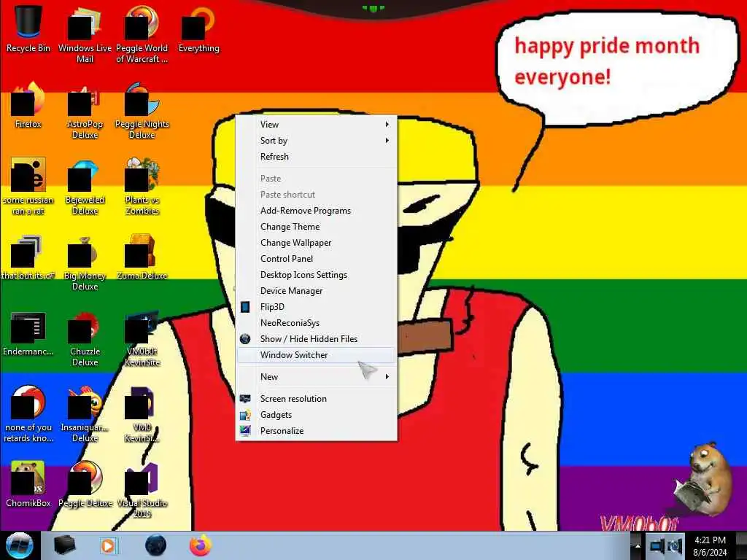Select 'some russian ran a rat' icon
The image size is (747, 560).
click(28, 186)
